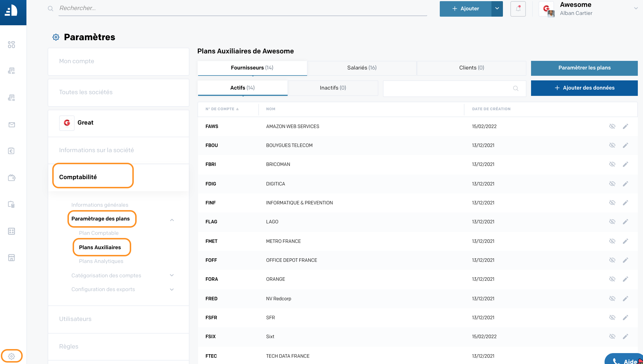The width and height of the screenshot is (643, 364).
Task: Click Ajouter des données button
Action: [x=584, y=88]
